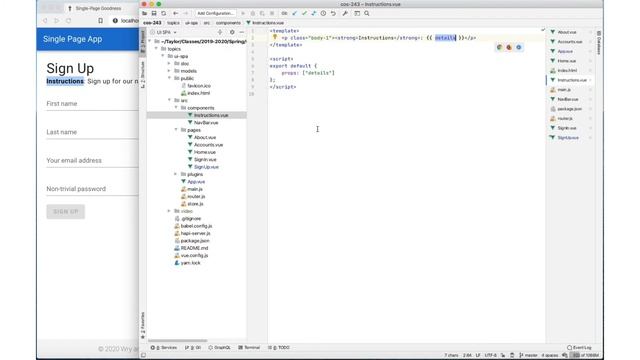Click the locate/scroll-from-source icon in Project panel

tap(220, 32)
